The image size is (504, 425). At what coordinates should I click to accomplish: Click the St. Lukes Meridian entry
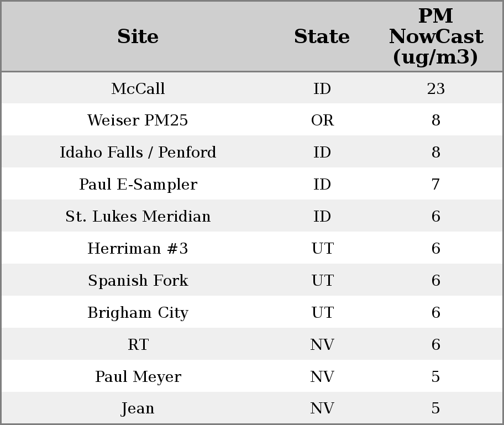(x=138, y=217)
